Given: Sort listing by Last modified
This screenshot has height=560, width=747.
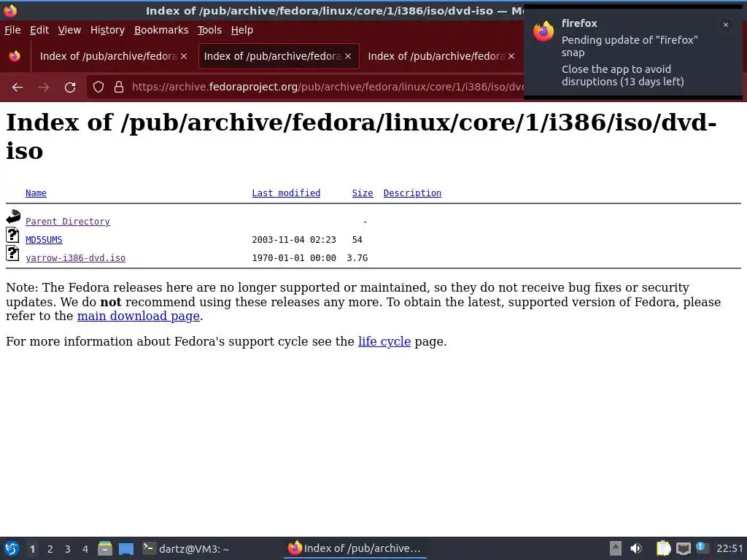Looking at the screenshot, I should click(286, 193).
